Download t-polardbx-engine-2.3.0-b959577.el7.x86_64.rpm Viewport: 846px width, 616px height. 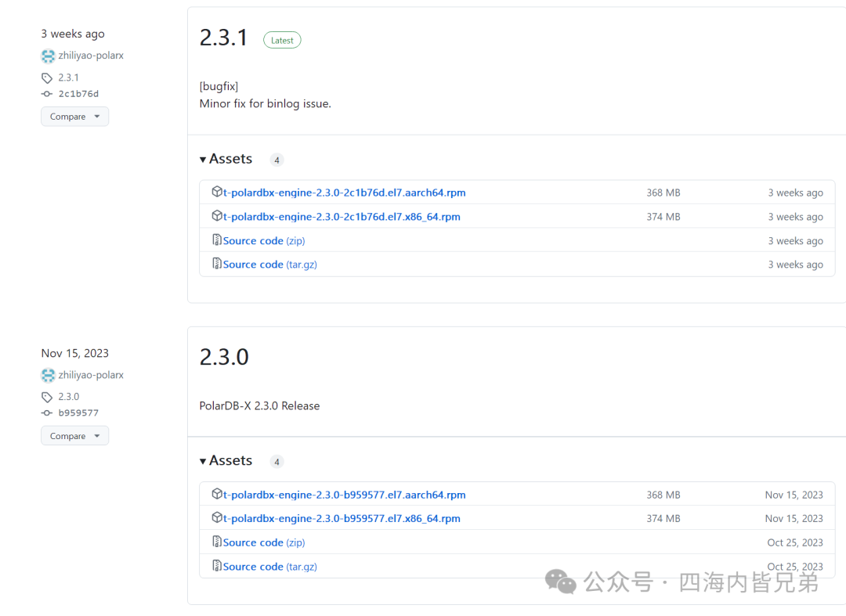tap(342, 518)
